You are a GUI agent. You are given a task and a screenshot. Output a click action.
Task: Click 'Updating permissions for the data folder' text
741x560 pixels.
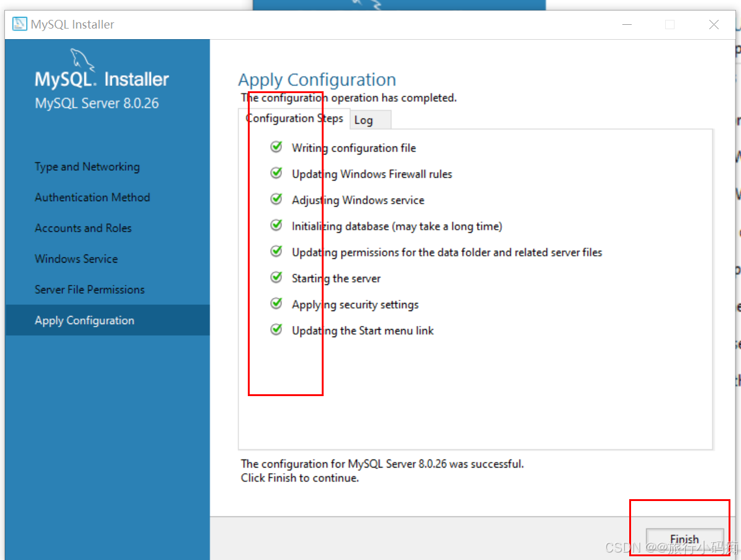(447, 253)
